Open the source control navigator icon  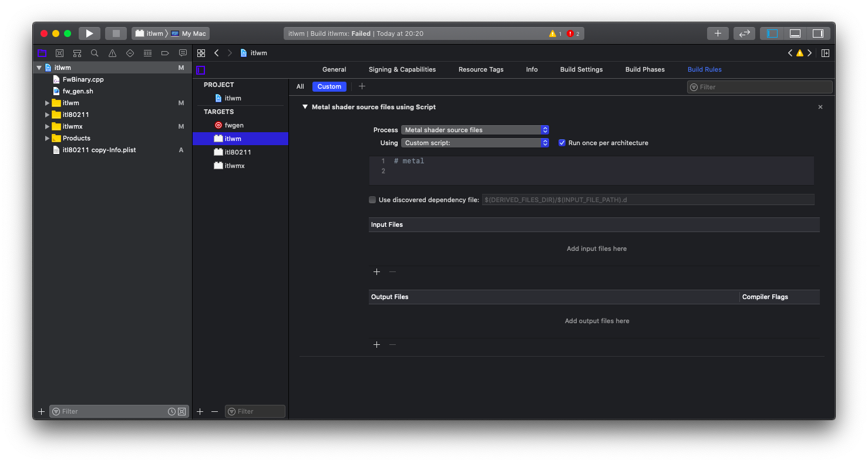pos(59,53)
